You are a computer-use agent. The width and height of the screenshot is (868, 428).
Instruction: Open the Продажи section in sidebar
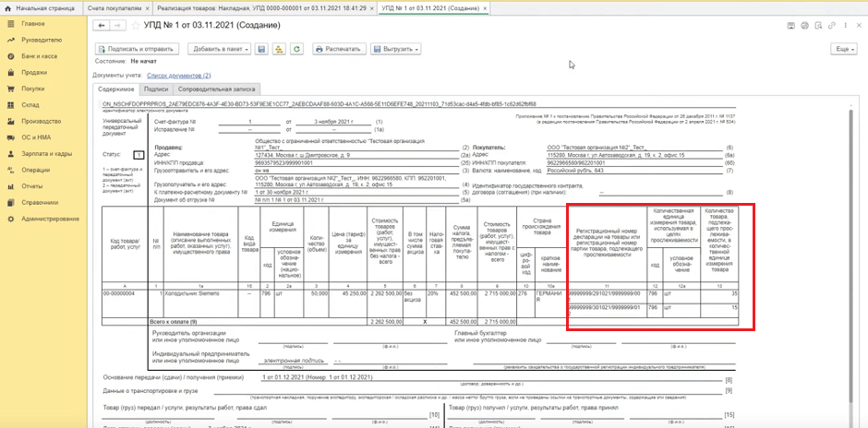(34, 72)
